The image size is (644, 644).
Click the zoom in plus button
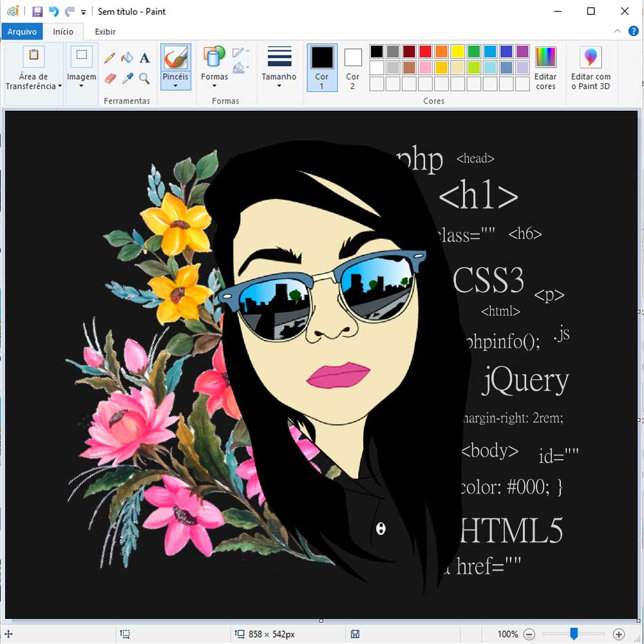click(619, 634)
